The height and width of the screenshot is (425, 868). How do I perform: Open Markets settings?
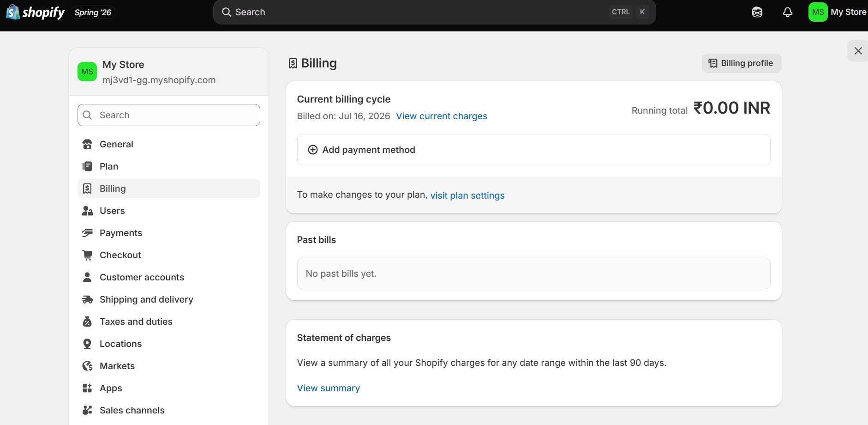point(169,366)
